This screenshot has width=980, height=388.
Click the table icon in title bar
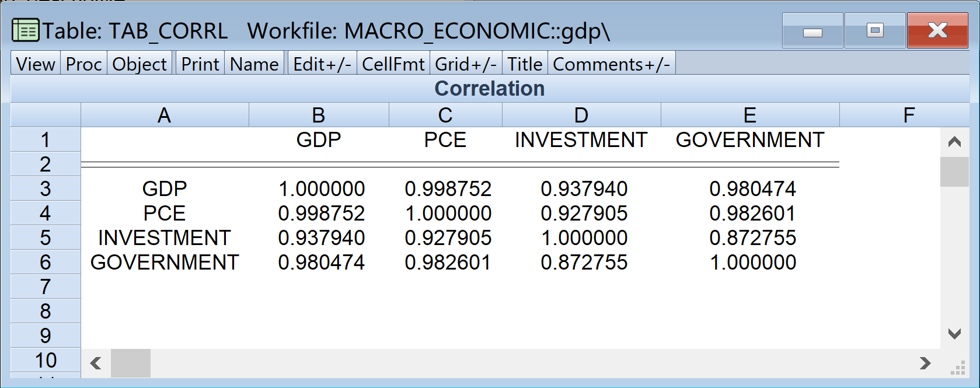[x=26, y=30]
